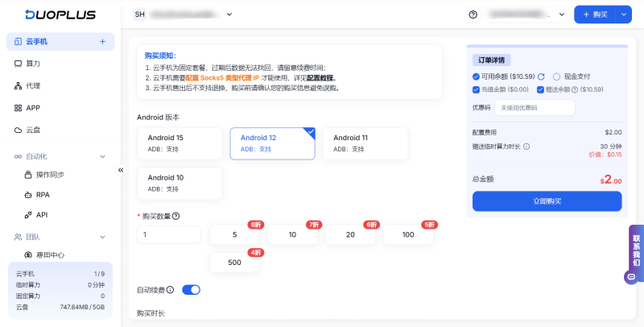
Task: Select the 现金支付 radio option
Action: pyautogui.click(x=556, y=77)
